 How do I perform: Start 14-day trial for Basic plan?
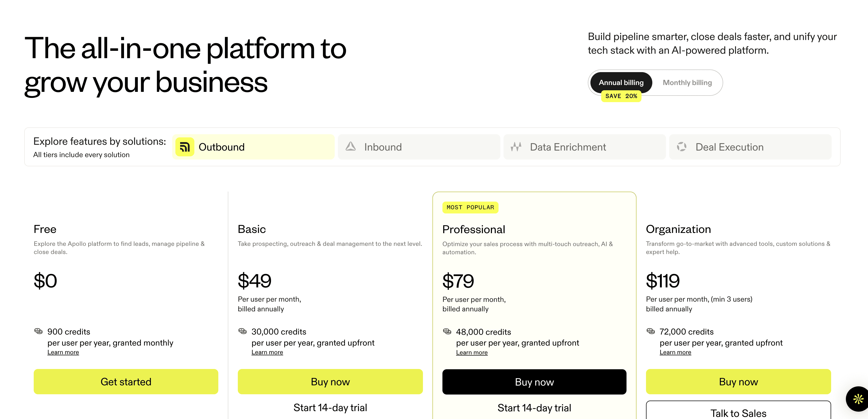pyautogui.click(x=330, y=407)
